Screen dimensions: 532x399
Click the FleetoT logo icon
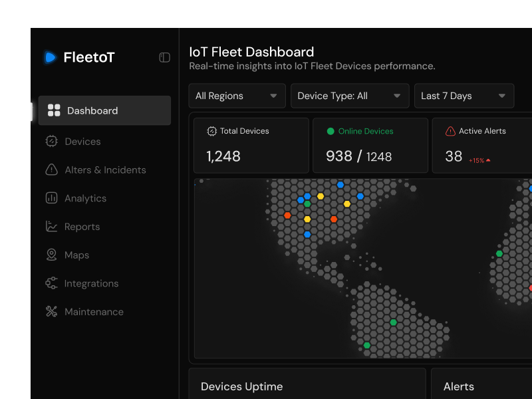click(x=51, y=57)
